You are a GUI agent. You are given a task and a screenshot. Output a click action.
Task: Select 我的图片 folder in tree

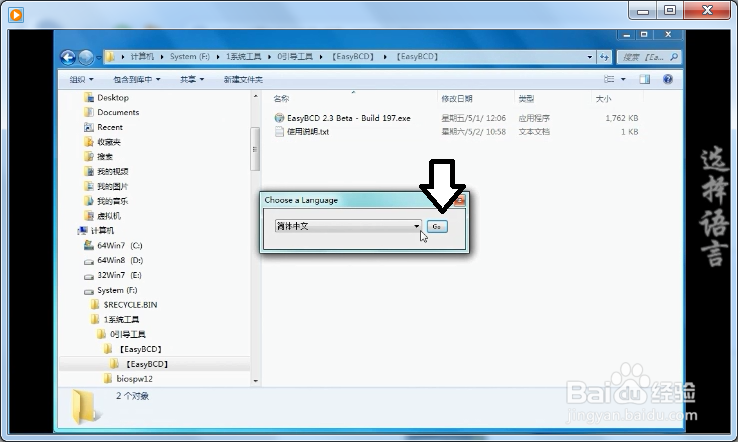tap(112, 186)
